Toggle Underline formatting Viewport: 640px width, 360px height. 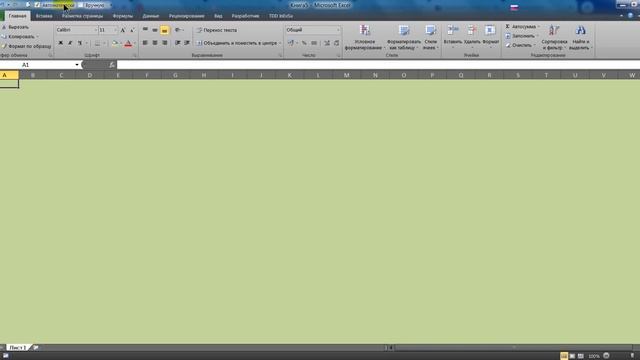point(80,43)
